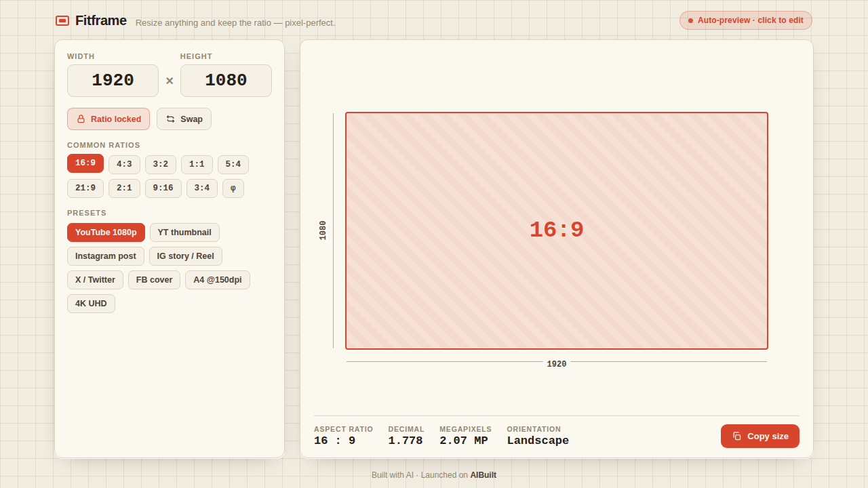Viewport: 868px width, 488px height.
Task: Select the IG story / Reel preset
Action: coord(186,256)
